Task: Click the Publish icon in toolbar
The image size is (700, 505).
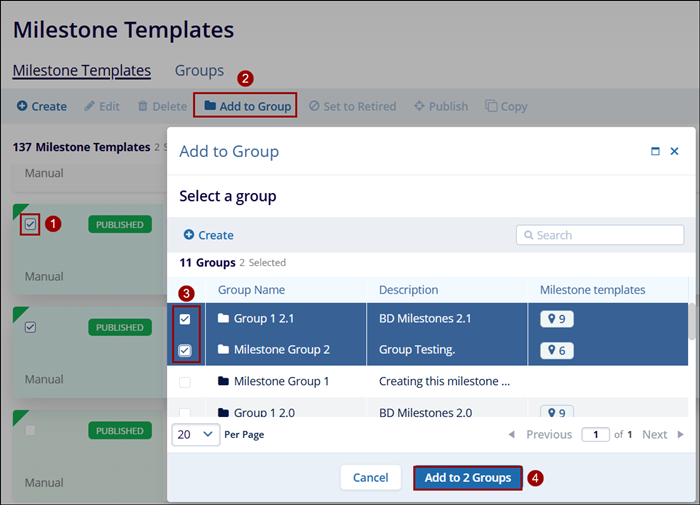Action: (419, 106)
